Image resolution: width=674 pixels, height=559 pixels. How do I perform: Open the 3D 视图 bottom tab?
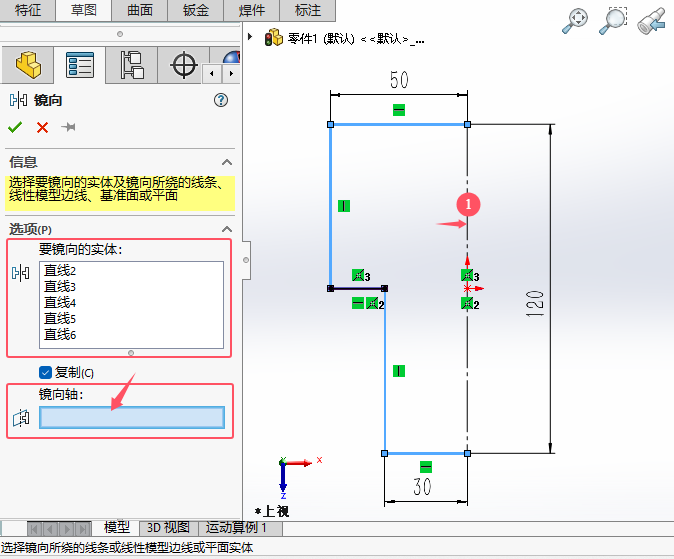pos(168,528)
